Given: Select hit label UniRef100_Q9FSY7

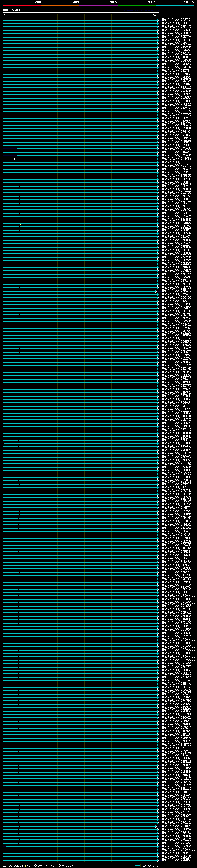Looking at the screenshot, I should coord(177,26).
